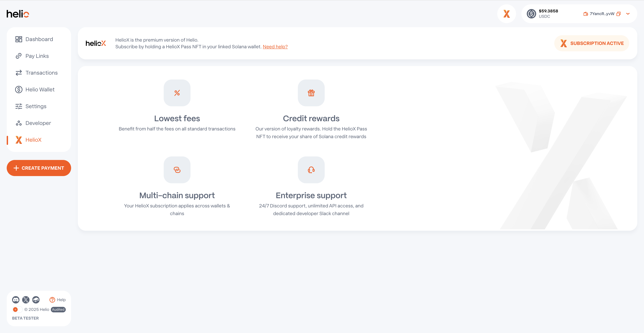
Task: Click the Multi-chain support heading
Action: 177,195
